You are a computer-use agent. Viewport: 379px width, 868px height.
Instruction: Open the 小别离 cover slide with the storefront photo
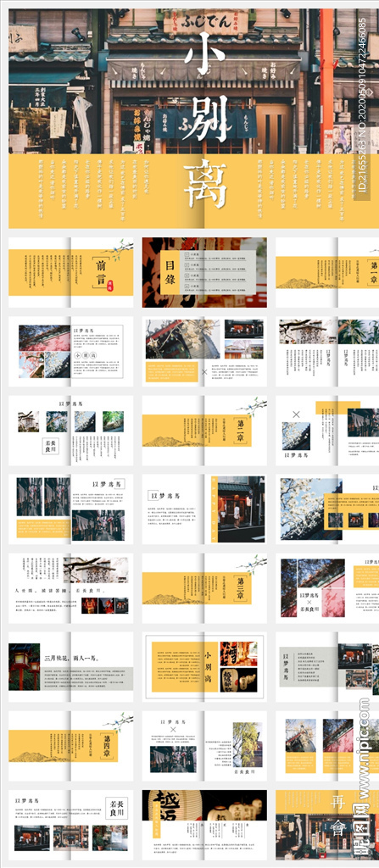(193, 119)
